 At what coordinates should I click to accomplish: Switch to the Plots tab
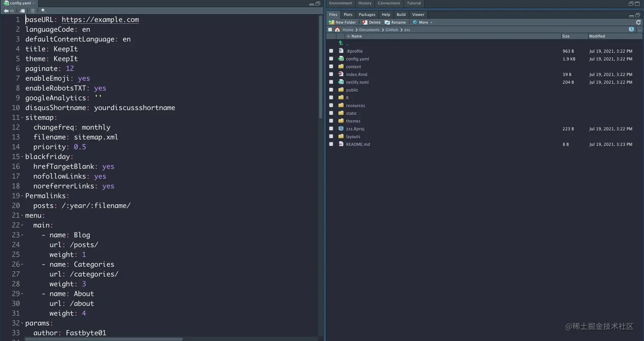348,14
